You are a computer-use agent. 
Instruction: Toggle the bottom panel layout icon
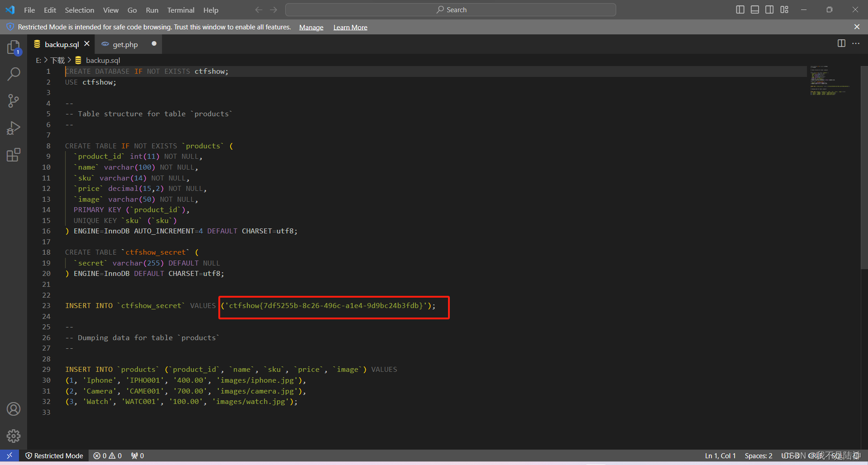755,9
